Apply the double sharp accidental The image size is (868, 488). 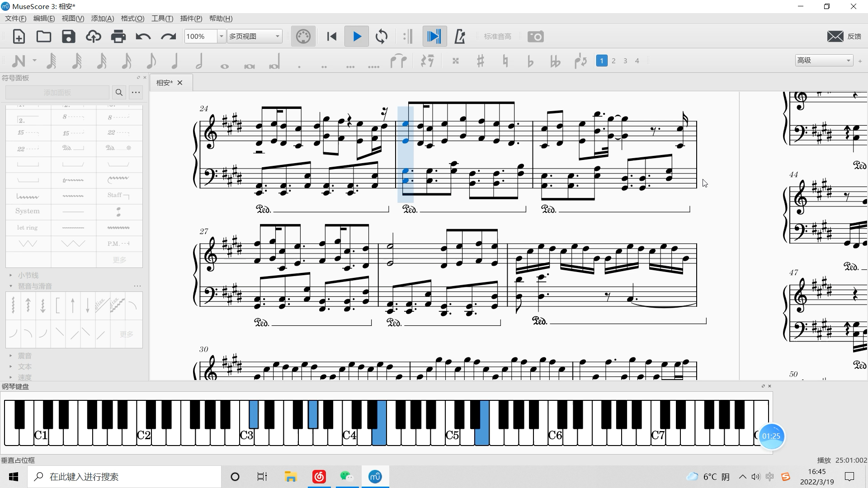tap(456, 61)
